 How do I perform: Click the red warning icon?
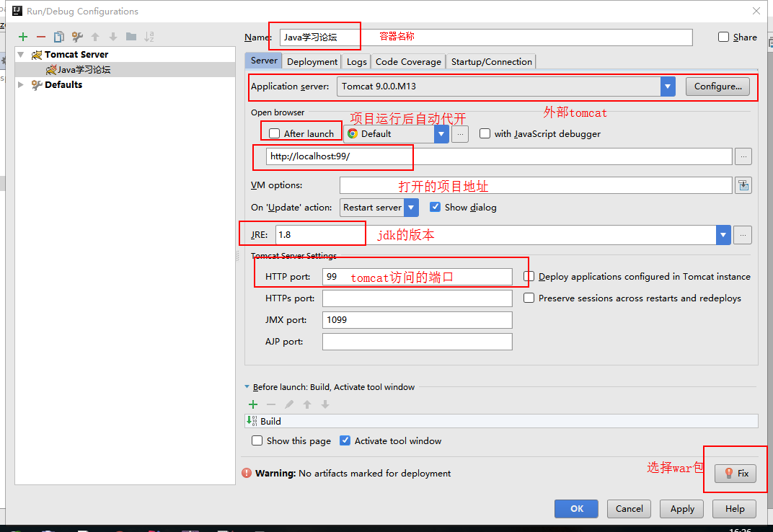247,473
